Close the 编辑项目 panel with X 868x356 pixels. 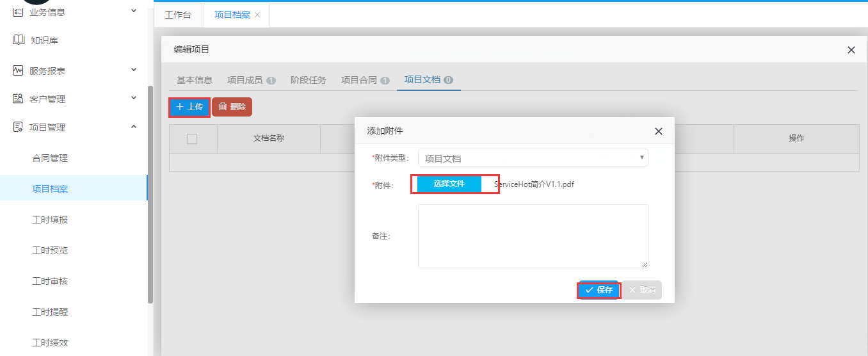pos(851,50)
